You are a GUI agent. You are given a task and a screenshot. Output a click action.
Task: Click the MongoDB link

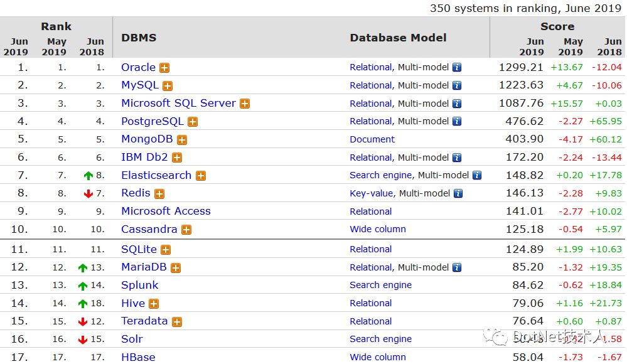coord(147,139)
